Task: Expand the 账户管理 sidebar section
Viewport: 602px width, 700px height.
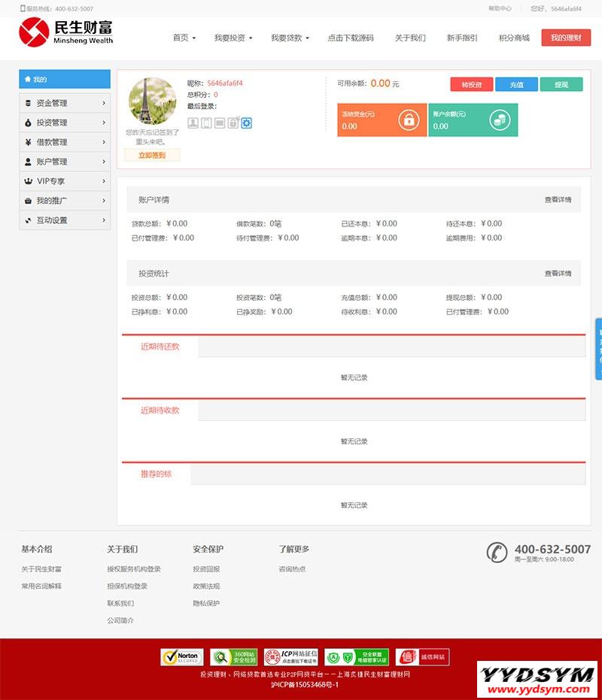Action: point(65,162)
